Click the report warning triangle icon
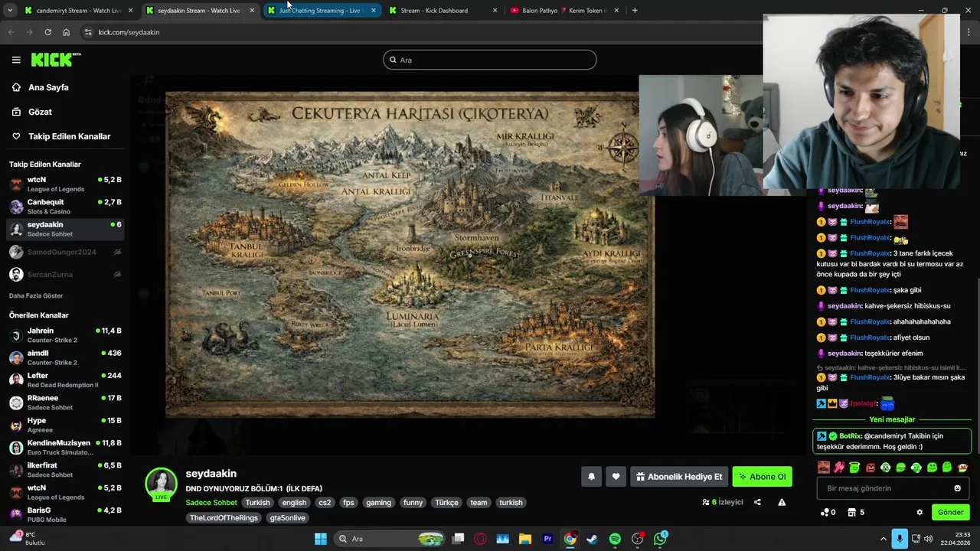Viewport: 980px width, 551px height. pyautogui.click(x=782, y=502)
